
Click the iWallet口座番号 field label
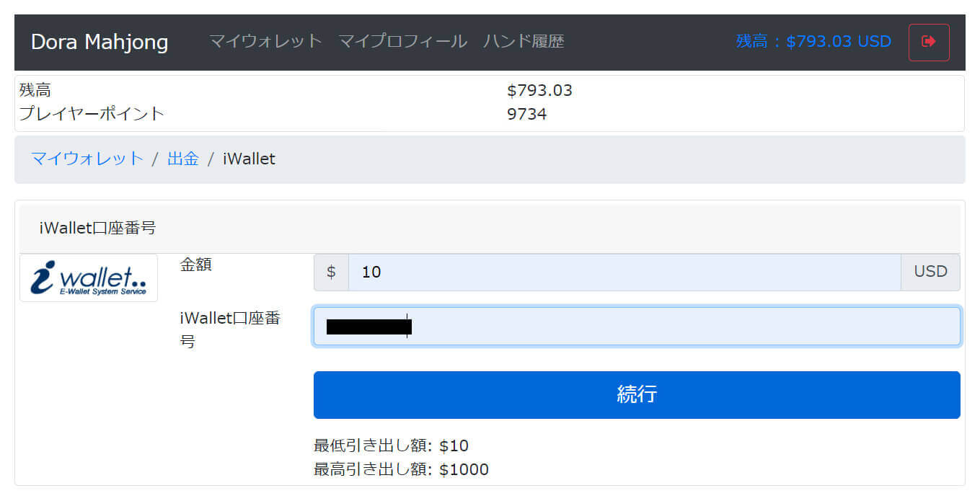[229, 329]
